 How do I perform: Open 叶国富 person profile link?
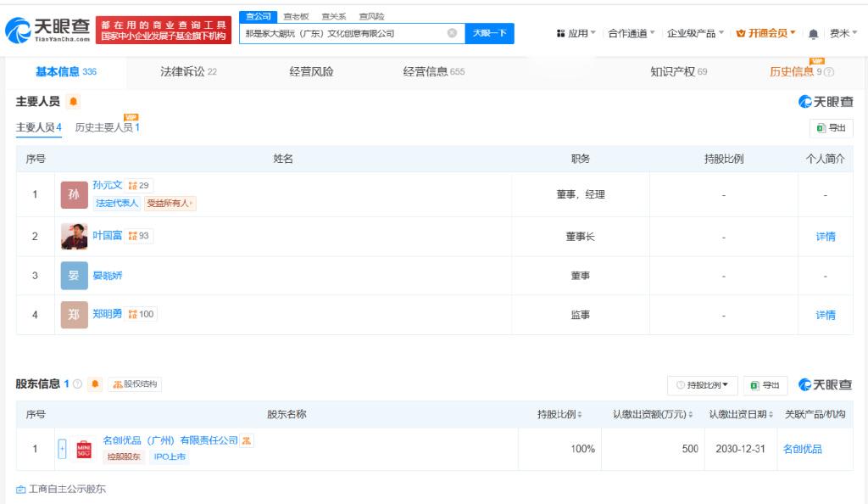coord(107,235)
